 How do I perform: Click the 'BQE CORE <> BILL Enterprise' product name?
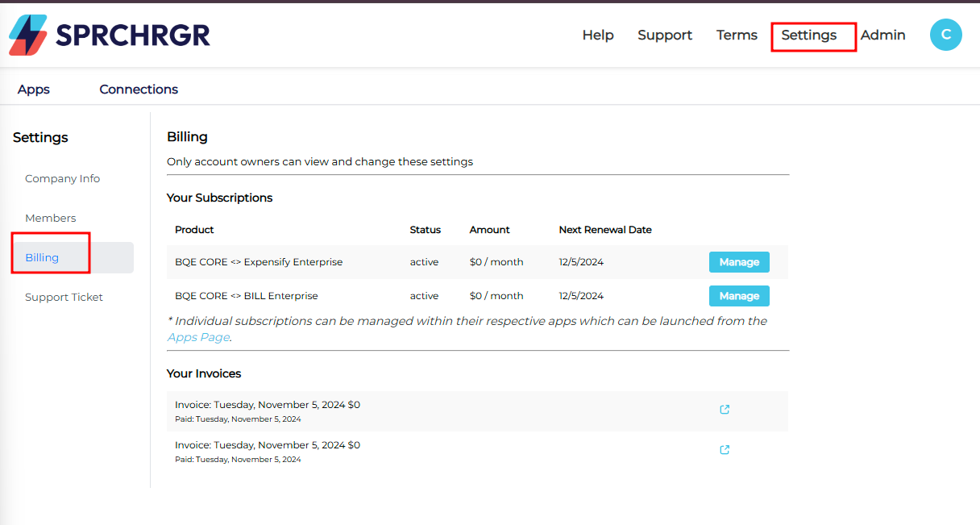pyautogui.click(x=247, y=296)
